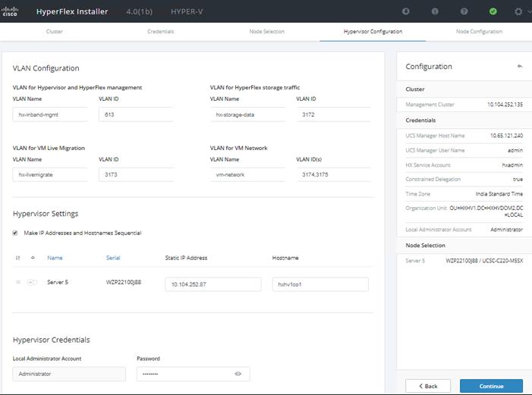
Task: Go to the Credentials step tab
Action: coord(160,32)
